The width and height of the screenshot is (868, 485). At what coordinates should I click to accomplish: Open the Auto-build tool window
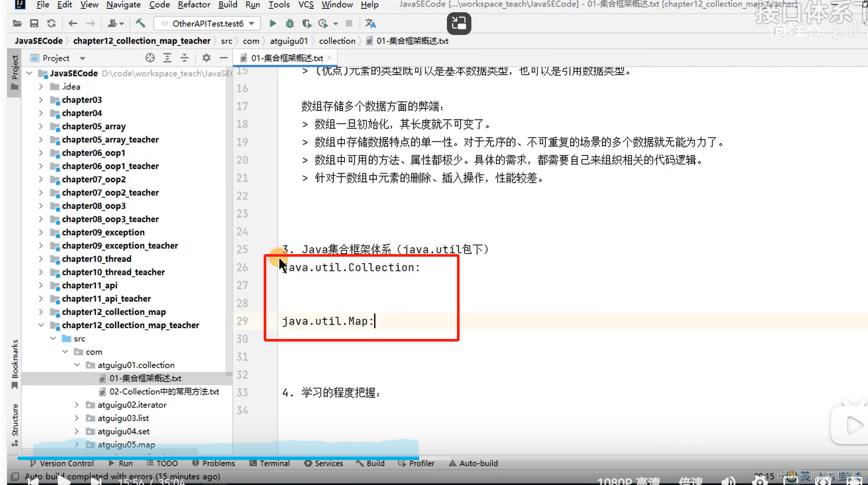[x=473, y=463]
